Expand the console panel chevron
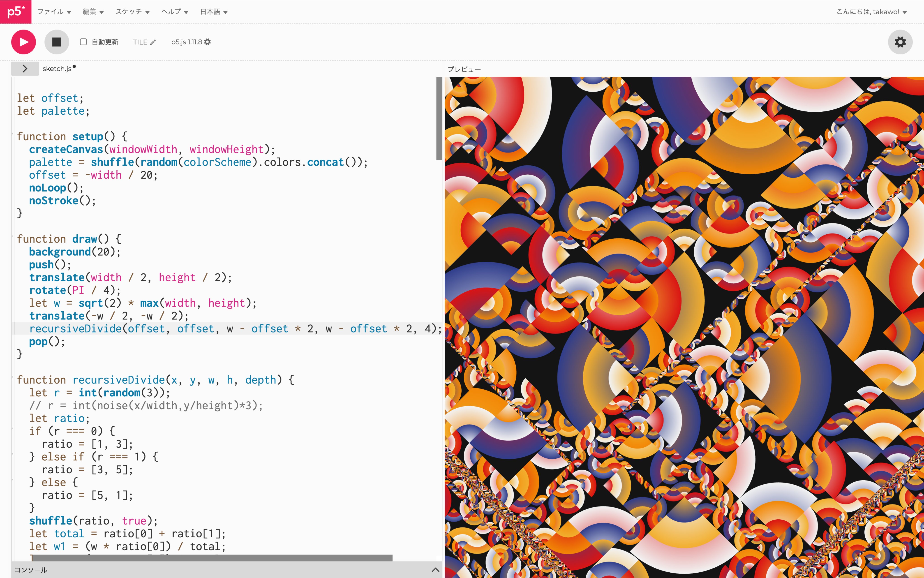This screenshot has width=924, height=578. click(x=435, y=570)
